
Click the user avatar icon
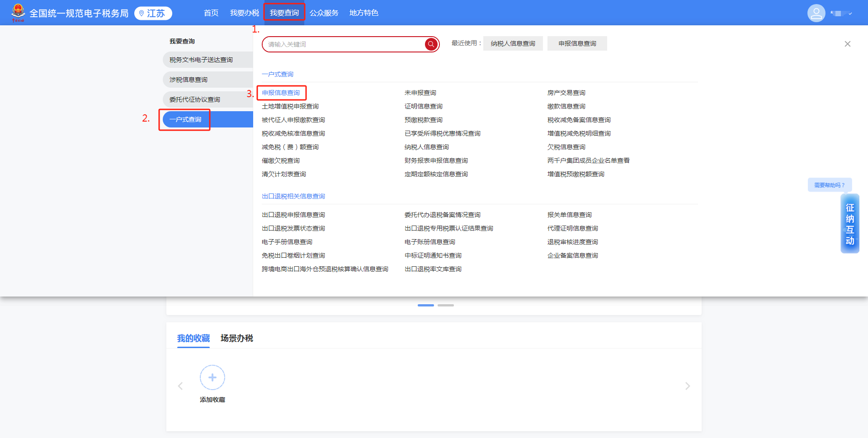[x=816, y=13]
